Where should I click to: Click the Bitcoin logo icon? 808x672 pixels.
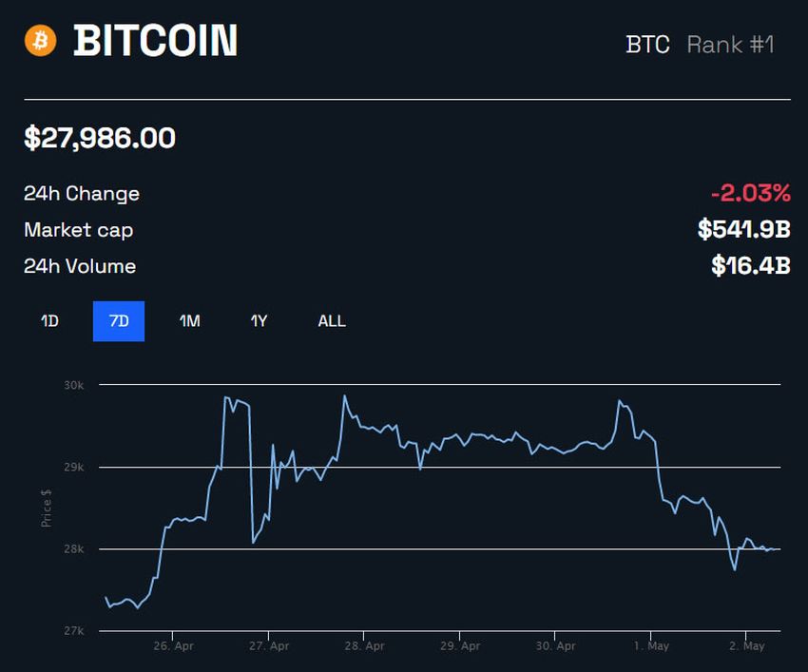coord(39,40)
